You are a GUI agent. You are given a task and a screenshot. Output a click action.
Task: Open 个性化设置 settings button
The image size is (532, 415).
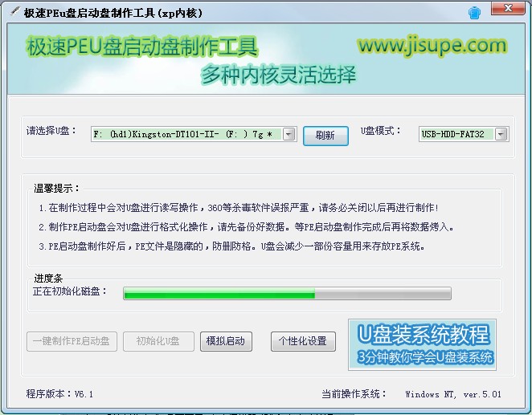click(303, 341)
